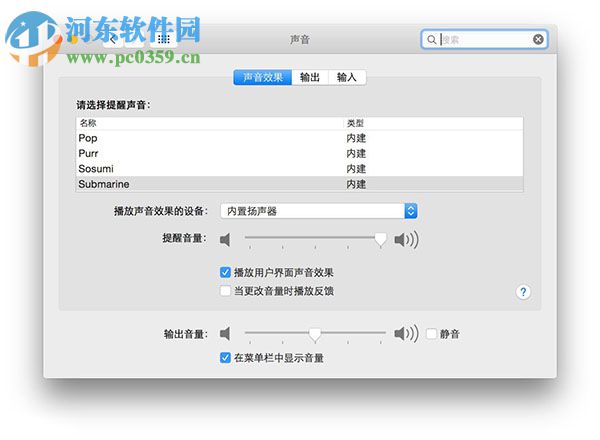Viewport: 600px width, 440px height.
Task: Select the Pop alert sound
Action: point(299,138)
